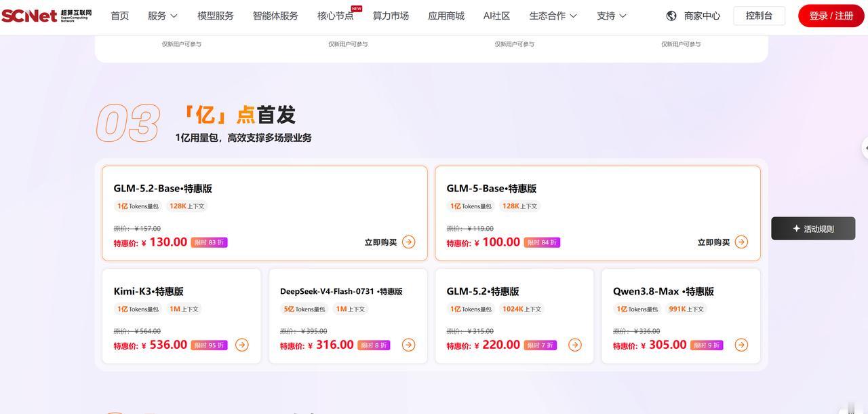
Task: Expand the 服务 dropdown menu
Action: [x=163, y=16]
